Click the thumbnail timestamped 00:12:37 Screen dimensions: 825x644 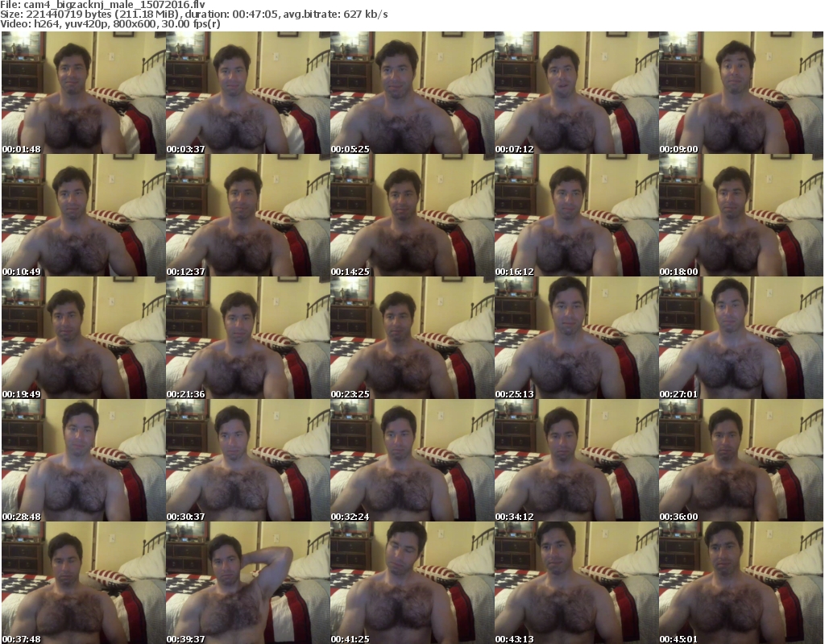[x=248, y=215]
